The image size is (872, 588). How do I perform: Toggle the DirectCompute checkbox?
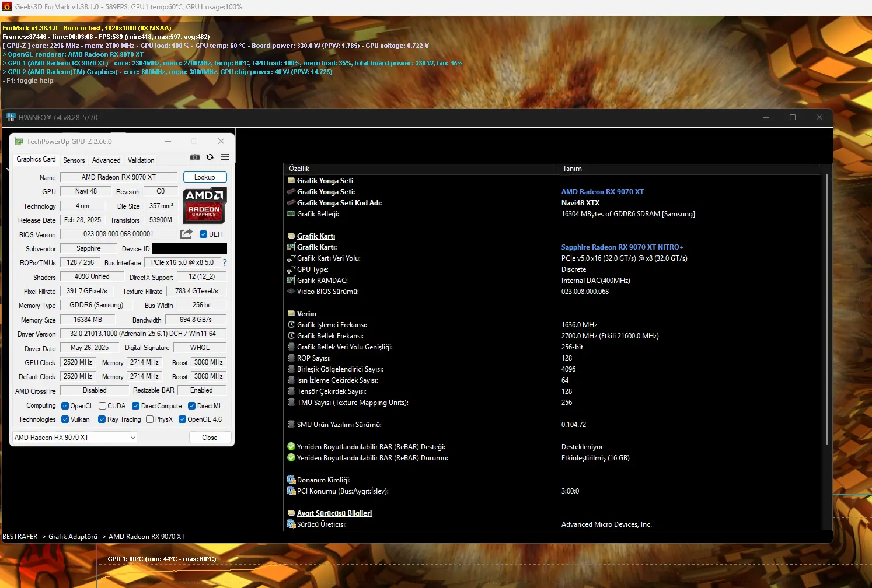coord(136,405)
